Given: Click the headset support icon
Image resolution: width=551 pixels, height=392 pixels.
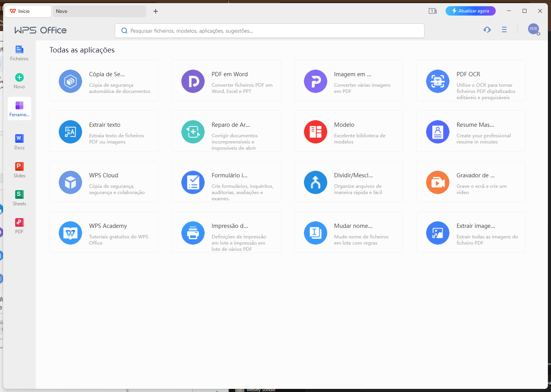Looking at the screenshot, I should (x=487, y=30).
